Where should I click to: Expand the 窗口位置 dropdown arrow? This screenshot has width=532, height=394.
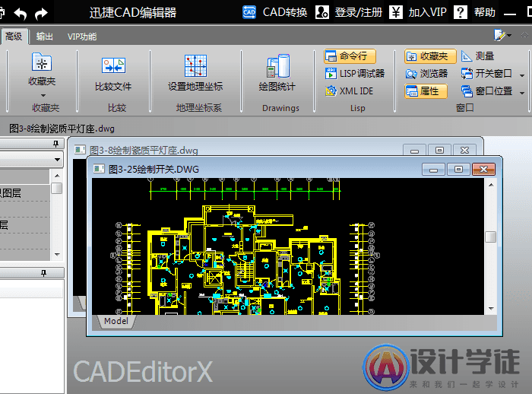point(522,93)
